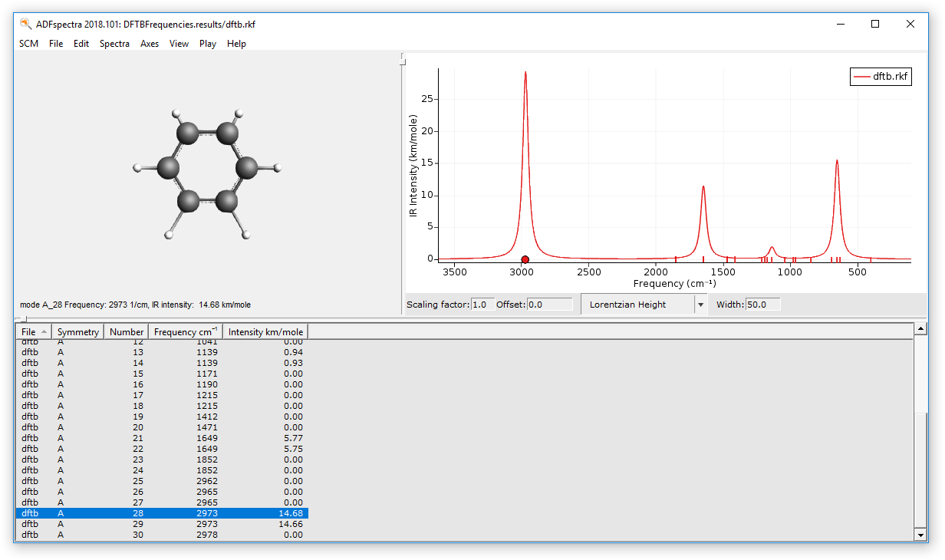
Task: Open the broadening type dropdown arrow
Action: pyautogui.click(x=700, y=305)
